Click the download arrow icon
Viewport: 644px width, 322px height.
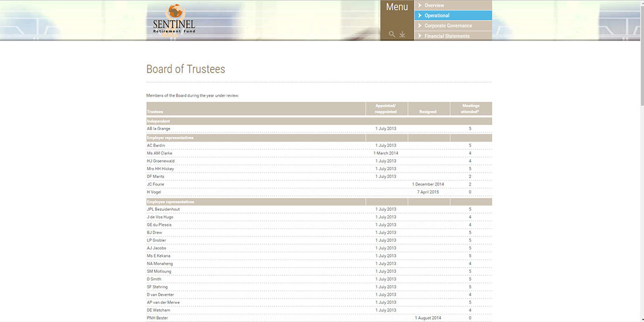[402, 35]
